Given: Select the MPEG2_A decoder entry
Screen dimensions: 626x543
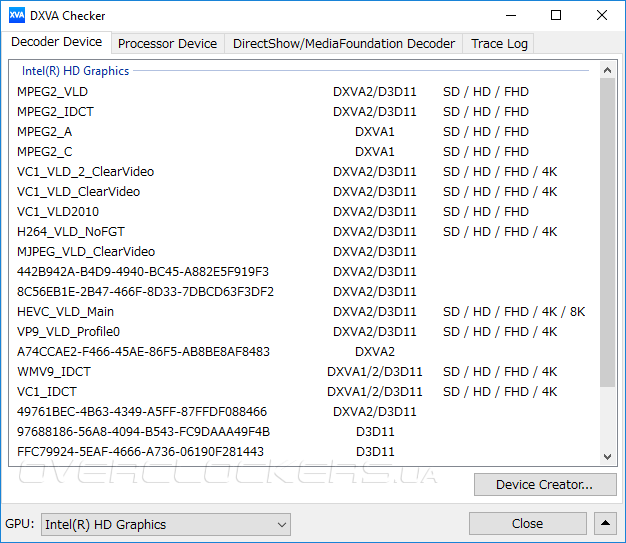Looking at the screenshot, I should 303,131.
